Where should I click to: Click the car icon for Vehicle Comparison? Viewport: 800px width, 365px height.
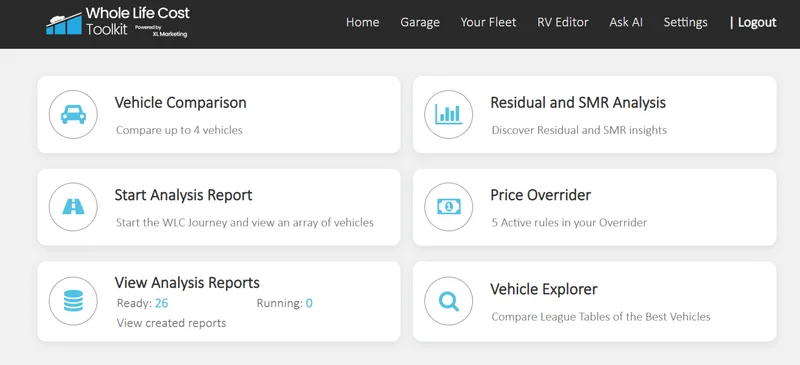pos(73,114)
